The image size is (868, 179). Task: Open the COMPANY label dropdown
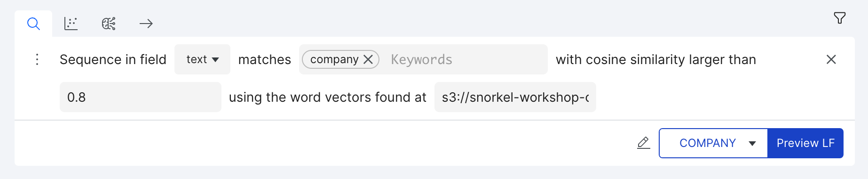pyautogui.click(x=713, y=143)
